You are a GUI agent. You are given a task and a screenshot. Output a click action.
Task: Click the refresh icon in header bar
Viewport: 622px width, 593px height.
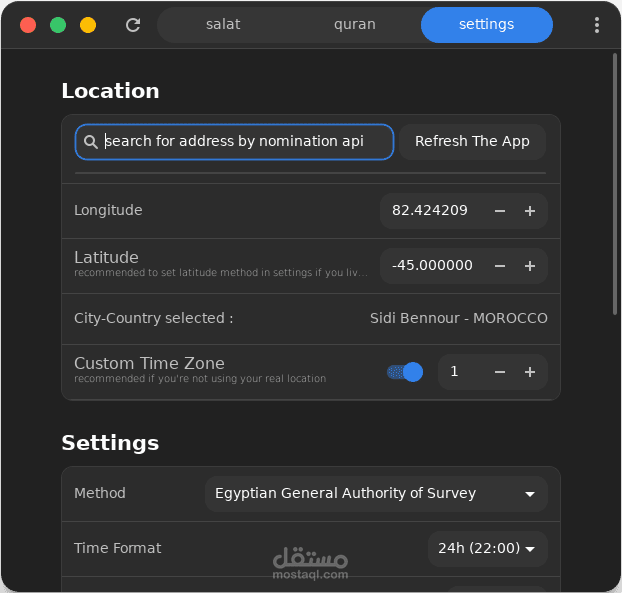pyautogui.click(x=133, y=25)
